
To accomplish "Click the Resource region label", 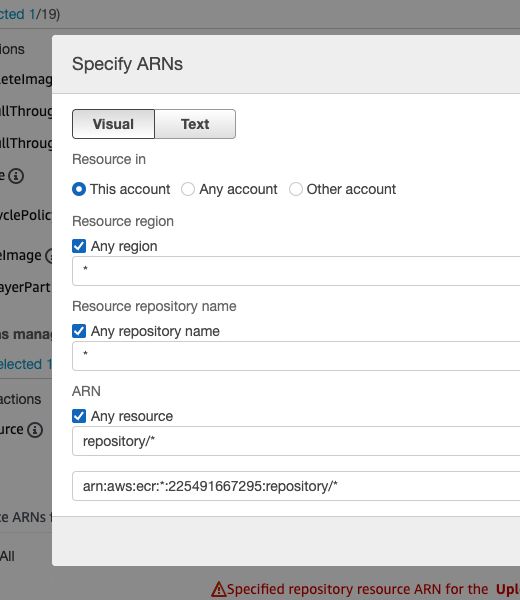I will (x=123, y=221).
